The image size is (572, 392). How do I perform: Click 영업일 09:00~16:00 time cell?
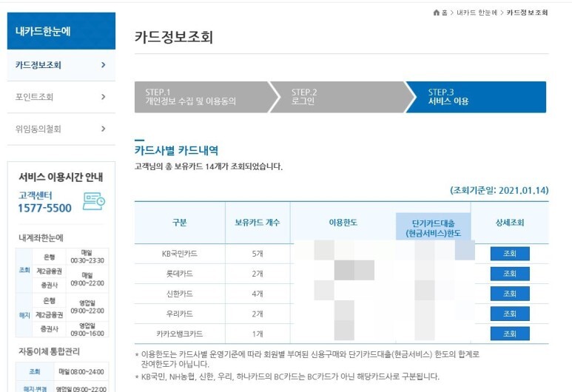pos(87,329)
